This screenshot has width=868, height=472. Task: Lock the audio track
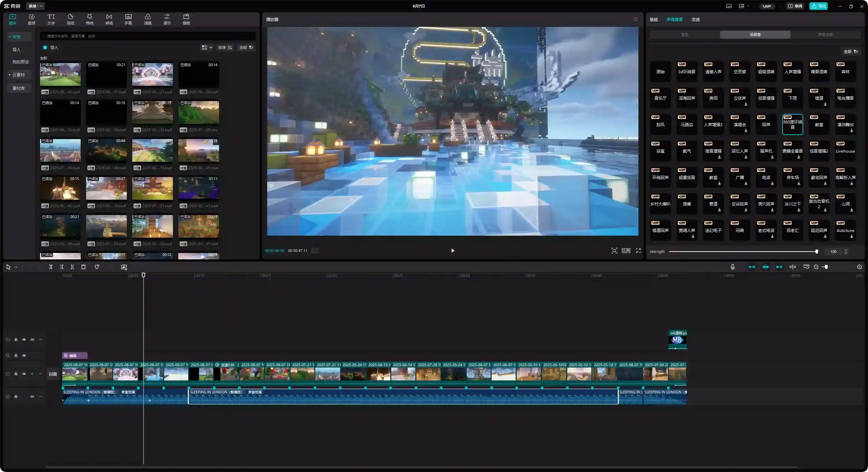(16, 396)
